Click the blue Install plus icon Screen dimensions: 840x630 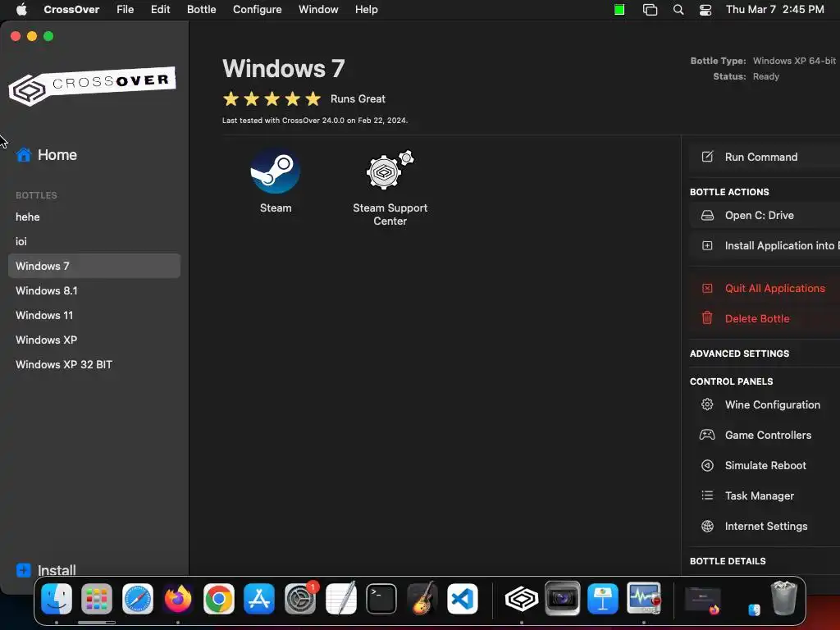tap(24, 570)
